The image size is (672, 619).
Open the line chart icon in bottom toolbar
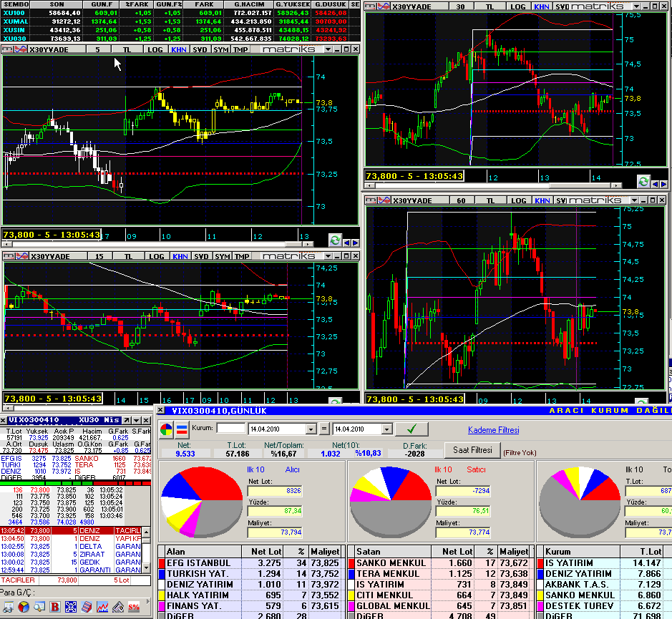102,607
